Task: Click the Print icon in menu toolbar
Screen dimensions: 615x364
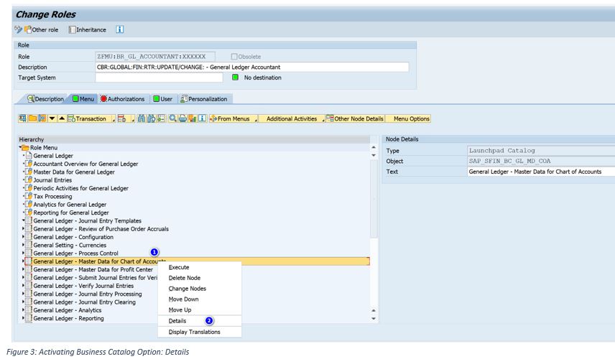Action: click(182, 118)
